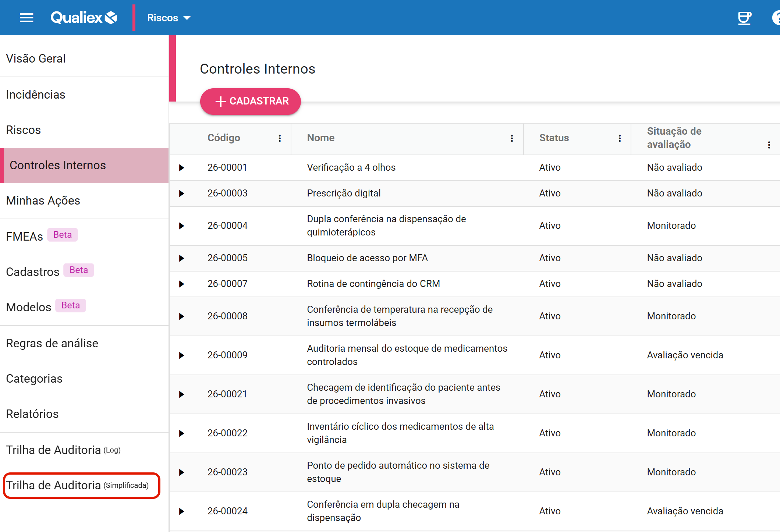Open Situação de avaliação column options menu
780x532 pixels.
click(769, 145)
